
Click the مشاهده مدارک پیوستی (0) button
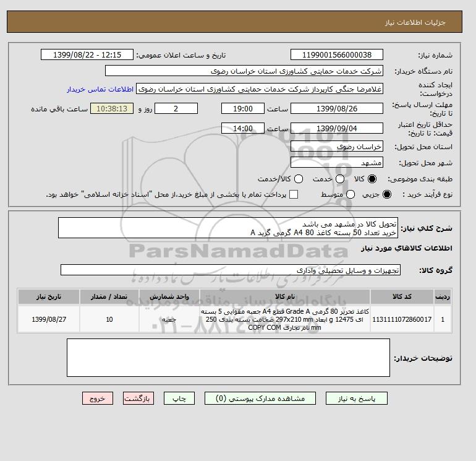click(260, 399)
